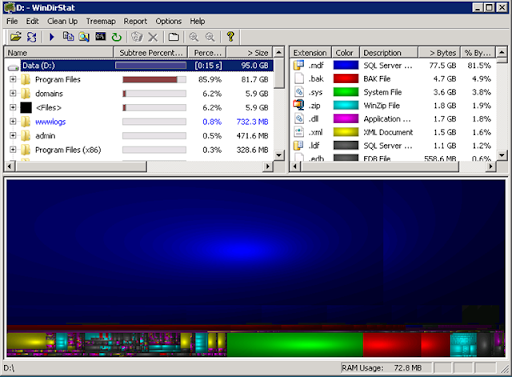Select the blue .mdf color swatch

tap(346, 65)
